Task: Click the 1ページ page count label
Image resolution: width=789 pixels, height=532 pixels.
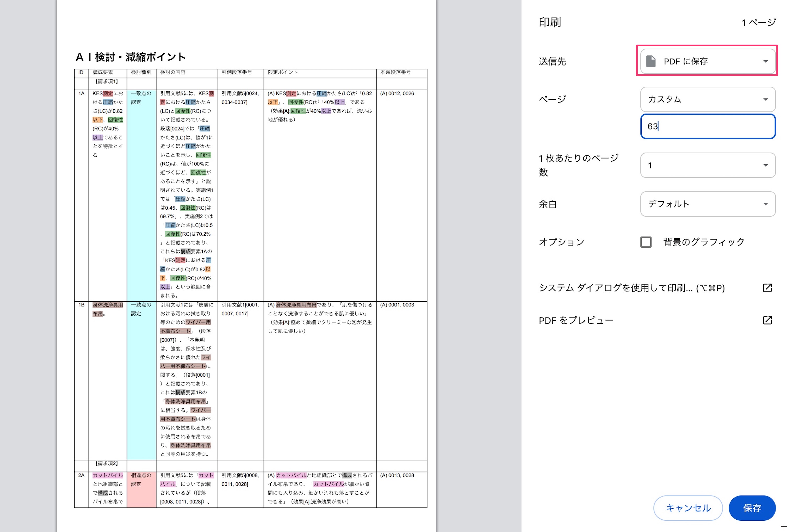Action: 759,22
